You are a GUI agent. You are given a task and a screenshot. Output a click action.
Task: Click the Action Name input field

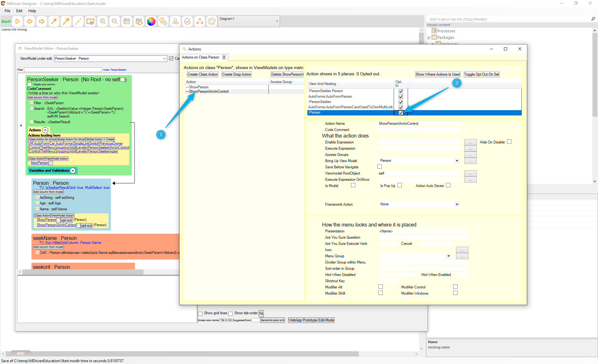[419, 124]
